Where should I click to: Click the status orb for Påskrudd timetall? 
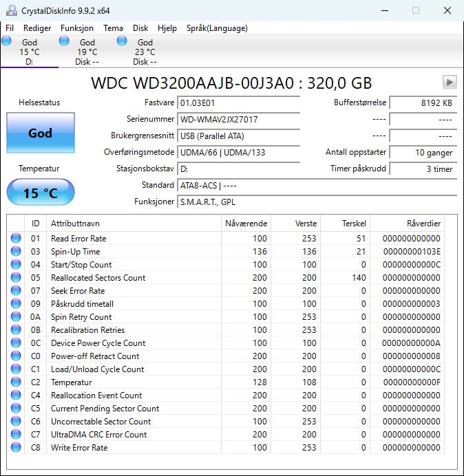[16, 303]
